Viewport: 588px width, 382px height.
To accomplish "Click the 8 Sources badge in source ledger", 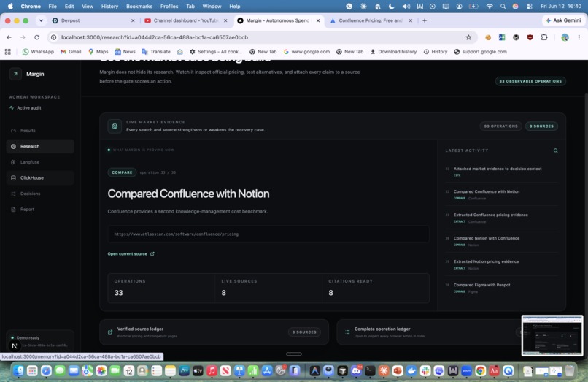I will pos(304,332).
